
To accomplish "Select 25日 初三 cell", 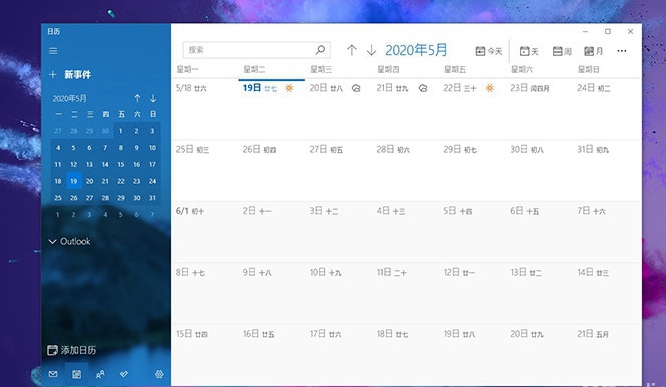I will [x=205, y=170].
